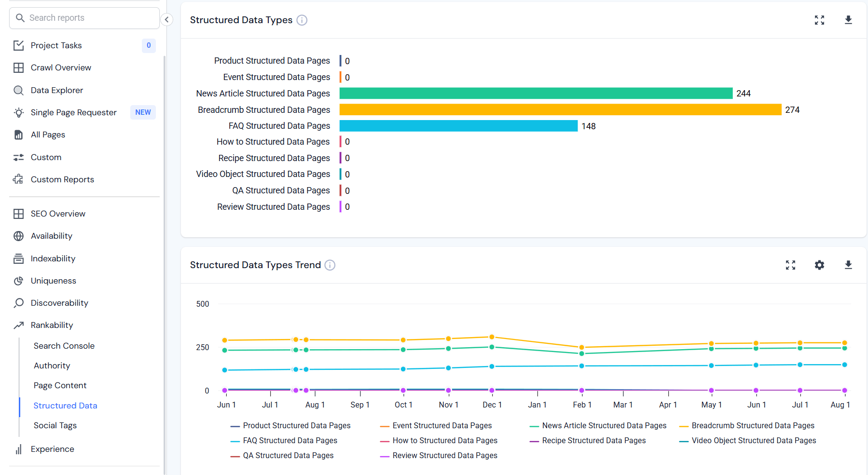
Task: Click the Project Tasks checklist icon
Action: click(18, 45)
